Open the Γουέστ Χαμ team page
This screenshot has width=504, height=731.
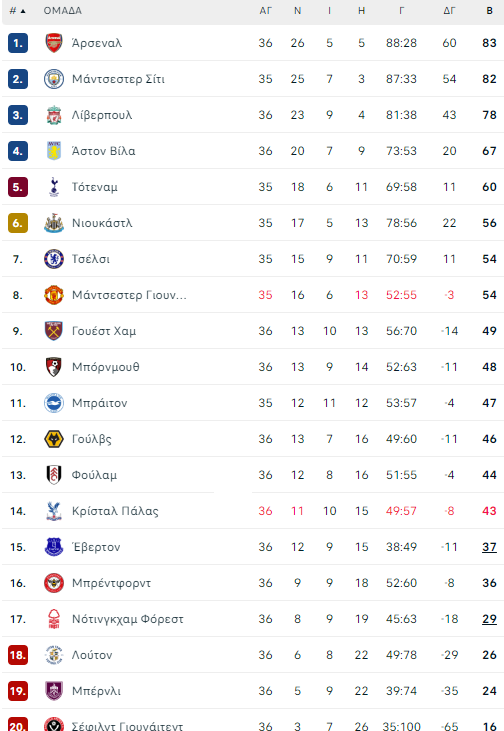pyautogui.click(x=104, y=331)
